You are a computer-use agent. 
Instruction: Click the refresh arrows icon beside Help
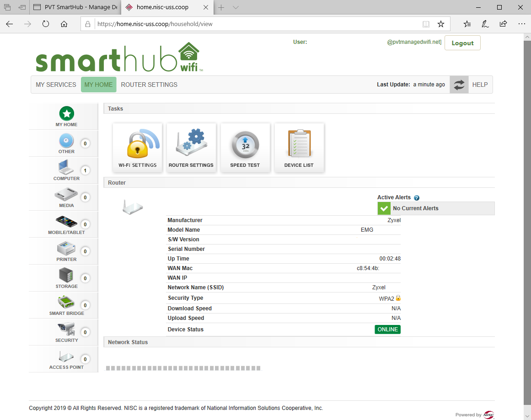(459, 85)
